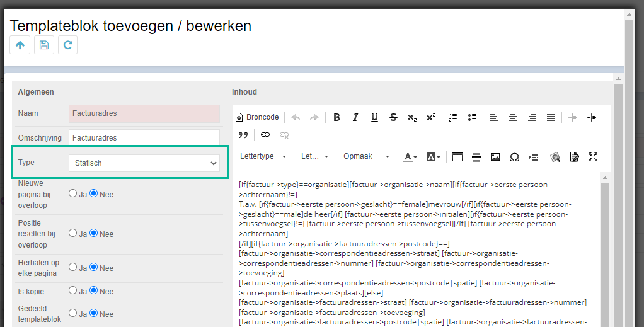The height and width of the screenshot is (327, 644).
Task: Select Ja for Is kopie
Action: tap(72, 290)
